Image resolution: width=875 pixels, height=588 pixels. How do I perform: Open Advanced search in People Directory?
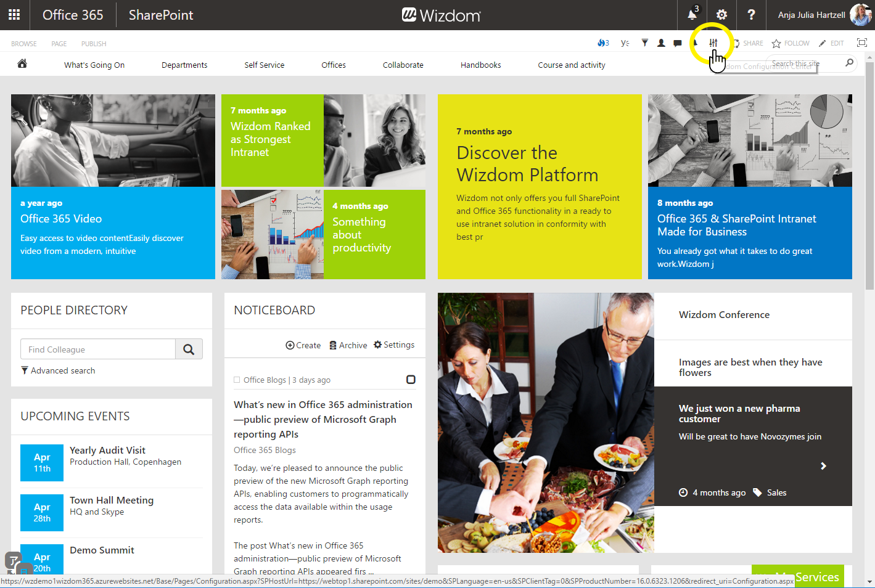(x=58, y=370)
